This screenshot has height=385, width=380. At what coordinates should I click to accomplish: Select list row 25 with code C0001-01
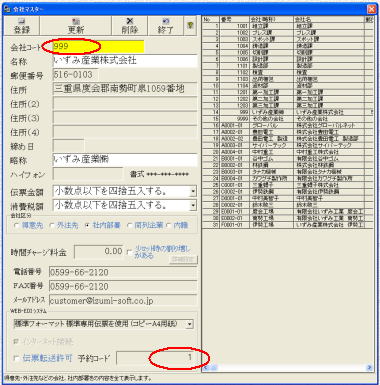pyautogui.click(x=287, y=185)
